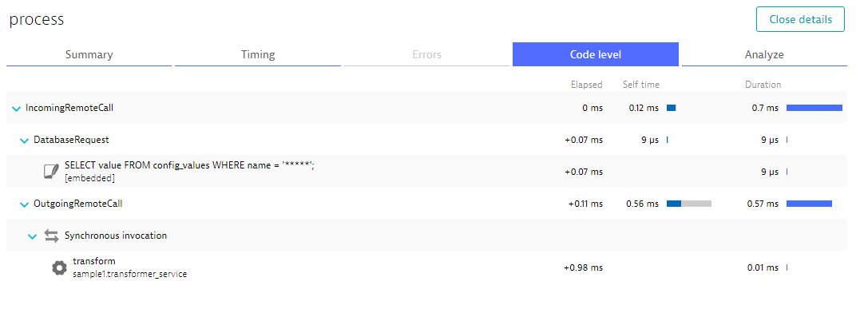Image resolution: width=868 pixels, height=313 pixels.
Task: Click the IncomingRemoteCall duration bar
Action: [x=814, y=108]
